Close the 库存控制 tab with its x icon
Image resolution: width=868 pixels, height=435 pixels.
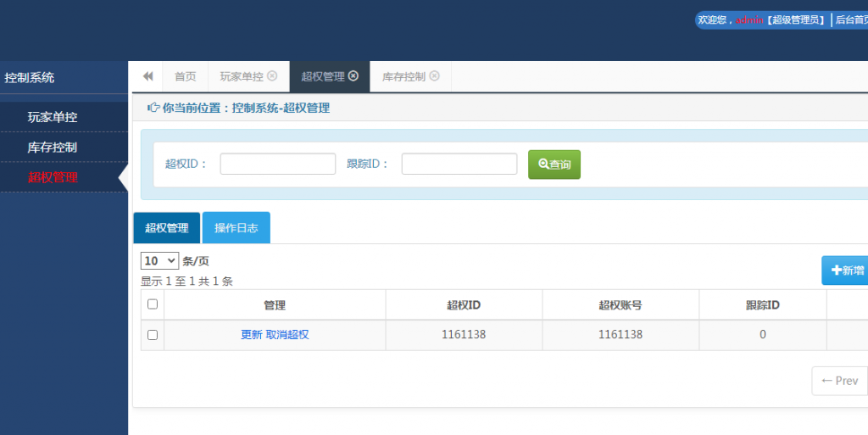click(x=434, y=75)
